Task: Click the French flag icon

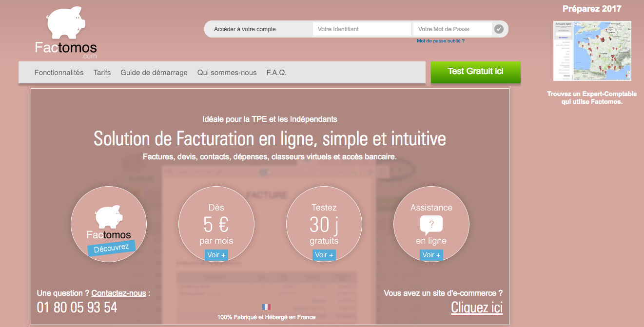Action: pos(266,307)
